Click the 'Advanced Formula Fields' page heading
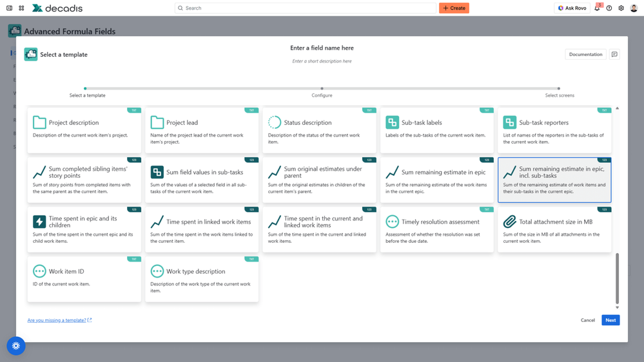644x362 pixels. 70,31
